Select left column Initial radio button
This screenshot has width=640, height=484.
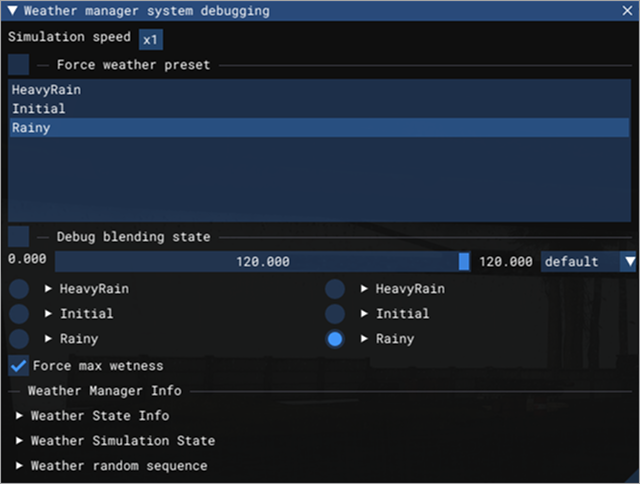[x=19, y=314]
